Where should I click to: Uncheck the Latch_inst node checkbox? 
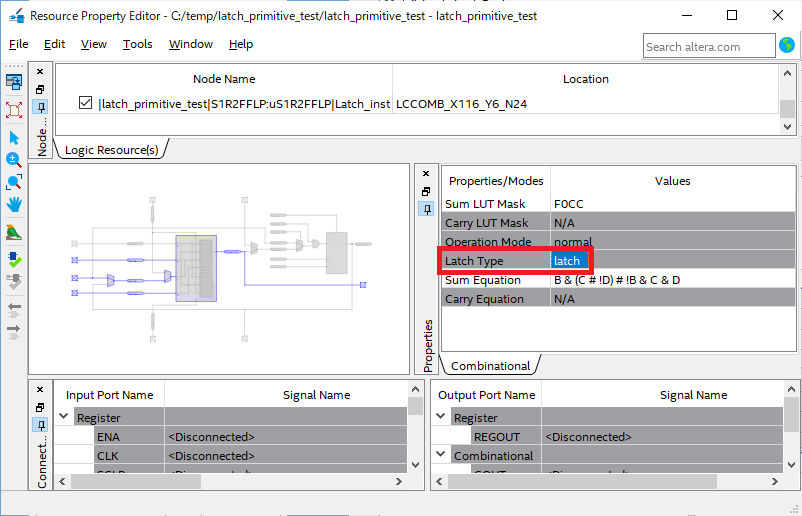pos(86,103)
